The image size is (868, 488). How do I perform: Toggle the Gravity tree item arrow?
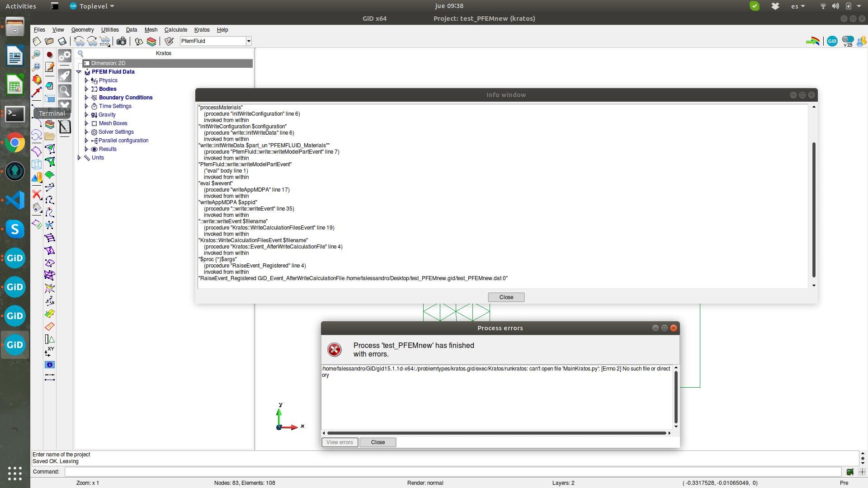coord(86,115)
